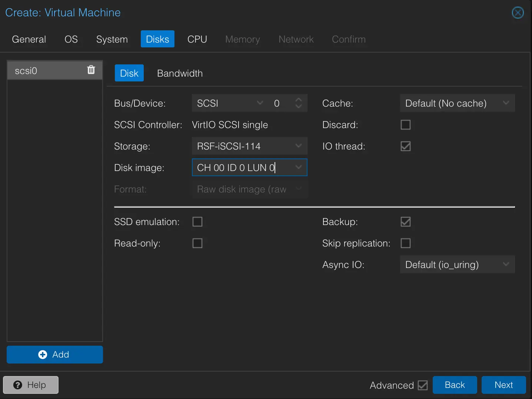Open the Cache mode dropdown
Screen dimensions: 532x399
[x=506, y=103]
